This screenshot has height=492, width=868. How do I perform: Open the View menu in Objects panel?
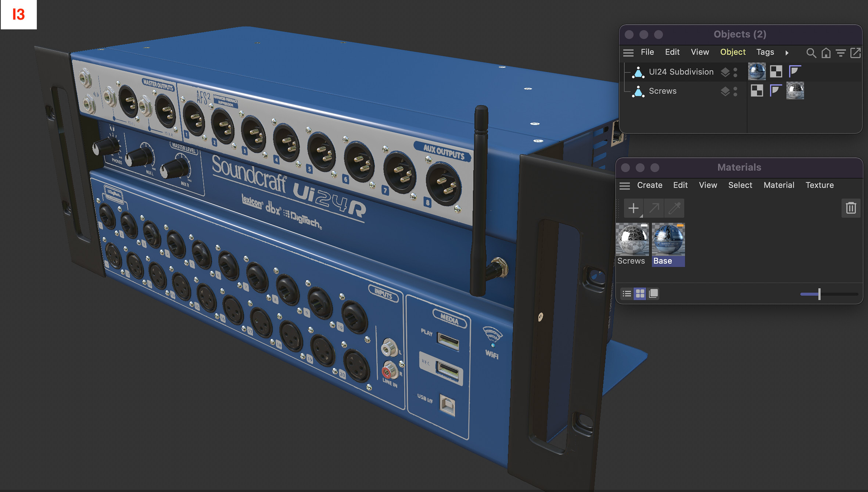(700, 52)
